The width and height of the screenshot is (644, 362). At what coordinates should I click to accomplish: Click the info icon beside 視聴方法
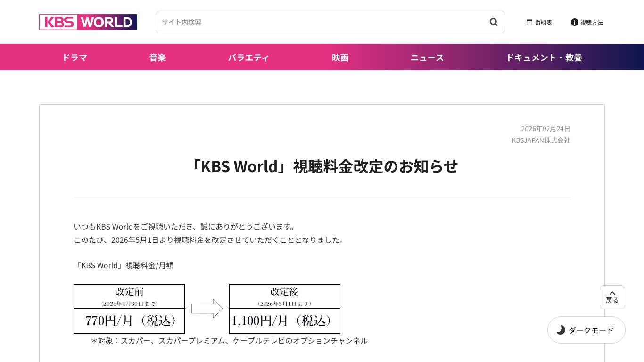point(574,22)
